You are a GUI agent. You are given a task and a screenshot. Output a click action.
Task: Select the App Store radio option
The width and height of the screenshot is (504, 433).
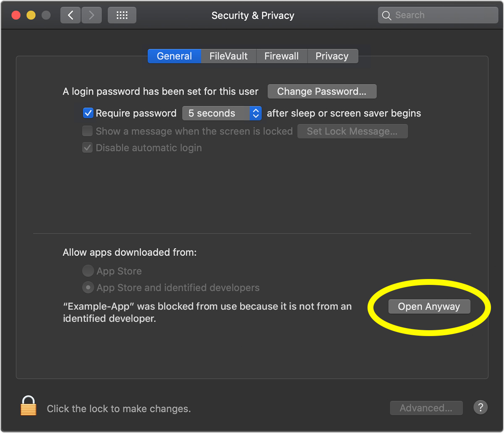88,271
